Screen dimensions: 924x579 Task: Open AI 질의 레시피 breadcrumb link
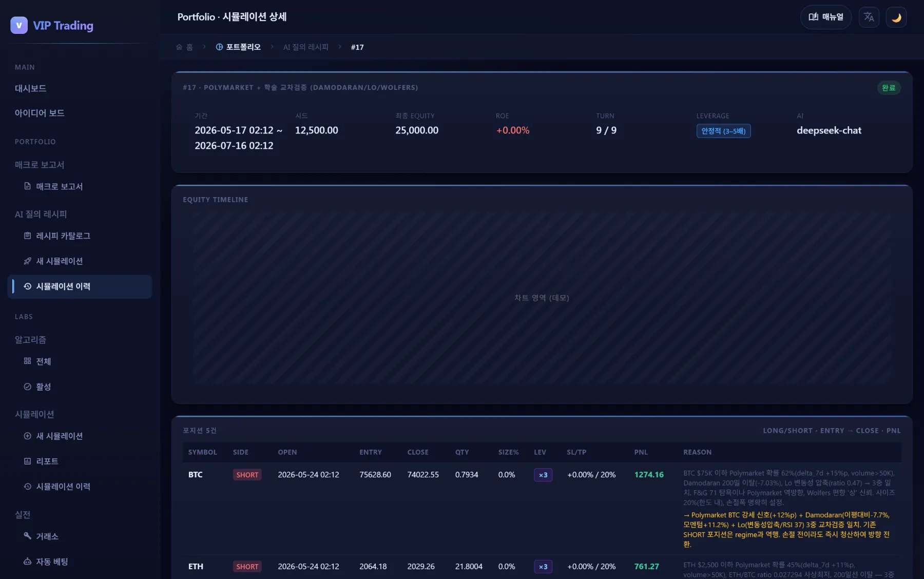[x=306, y=47]
